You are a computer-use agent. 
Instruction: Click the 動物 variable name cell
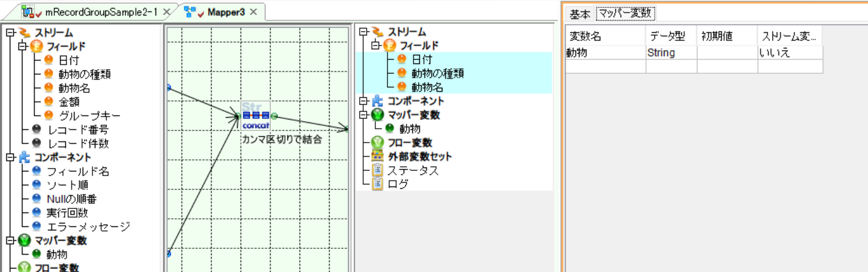[605, 53]
